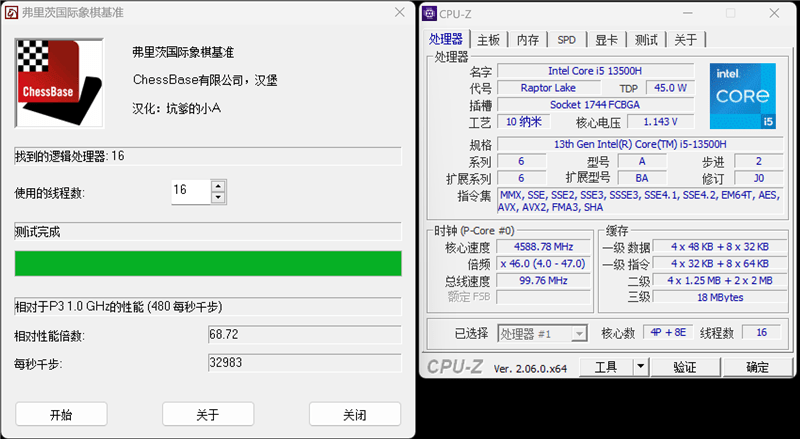Click the kilonodes per second value 32983
800x439 pixels.
tap(305, 363)
